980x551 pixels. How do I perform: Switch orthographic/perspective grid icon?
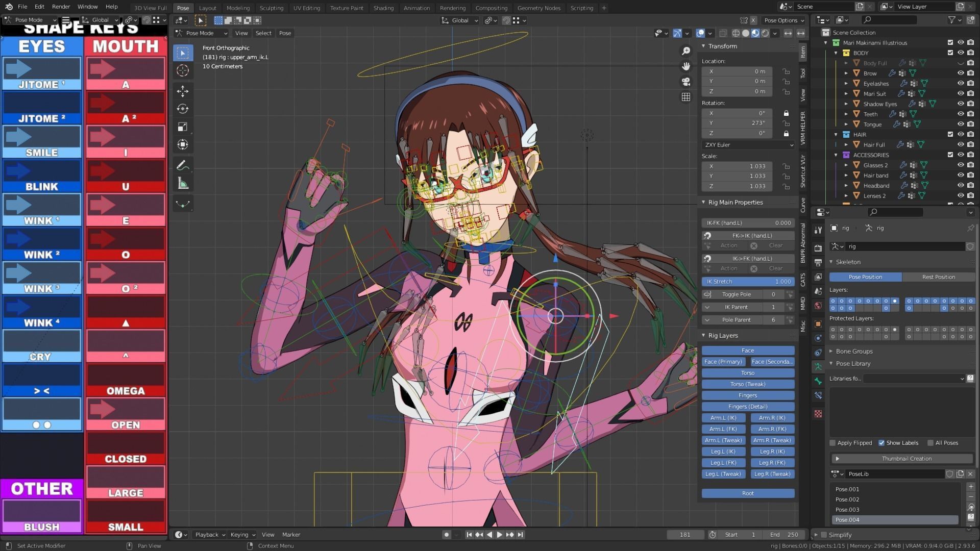pos(686,97)
